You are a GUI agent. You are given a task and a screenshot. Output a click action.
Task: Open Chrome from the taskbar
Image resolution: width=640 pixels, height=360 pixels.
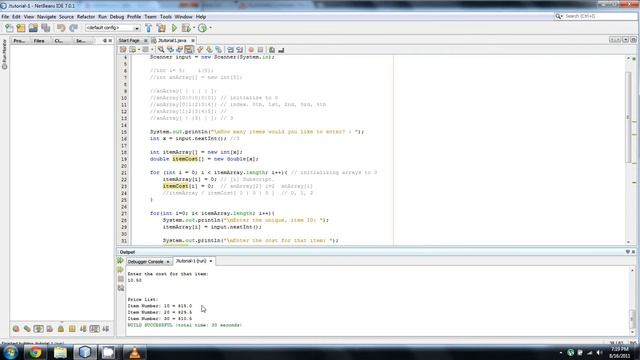click(x=35, y=352)
